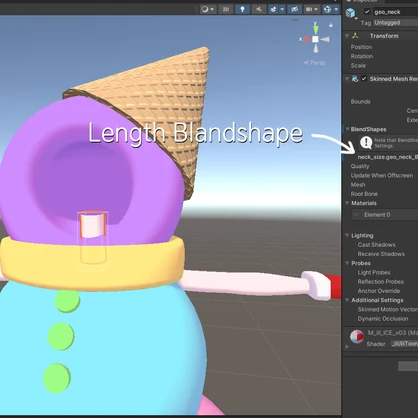Click the red X axis cone on gizmo

306,39
